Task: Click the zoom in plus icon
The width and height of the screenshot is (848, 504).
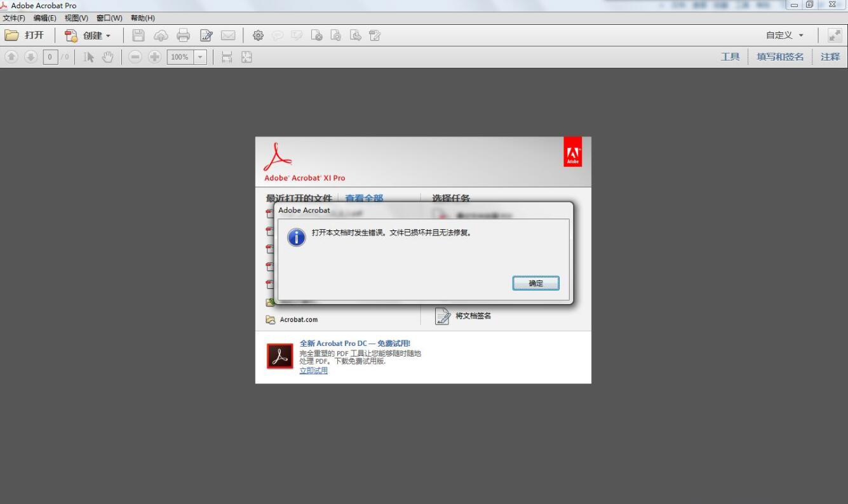Action: click(x=154, y=57)
